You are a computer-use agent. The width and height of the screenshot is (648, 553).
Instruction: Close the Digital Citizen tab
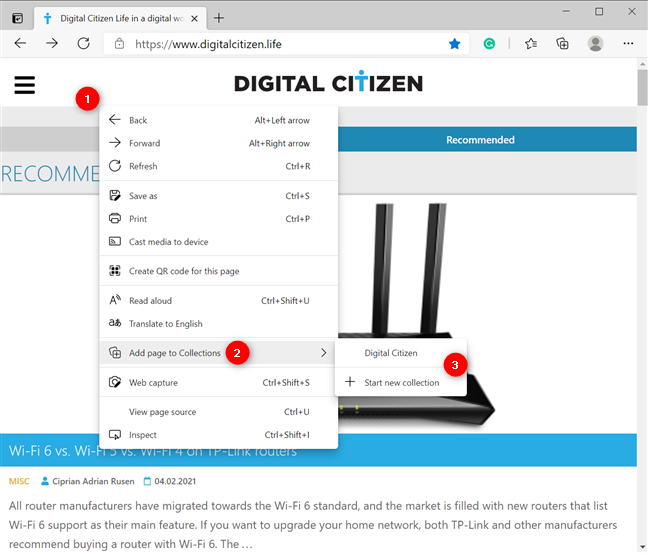(194, 19)
